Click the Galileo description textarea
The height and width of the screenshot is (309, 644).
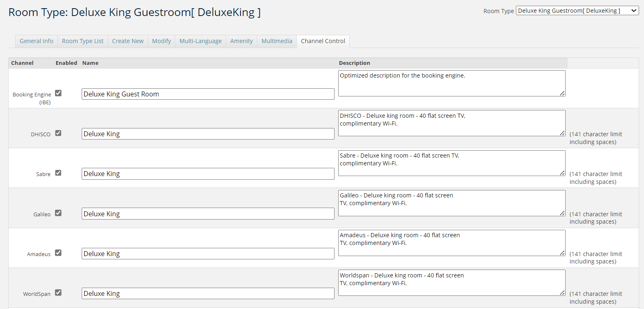click(x=451, y=203)
